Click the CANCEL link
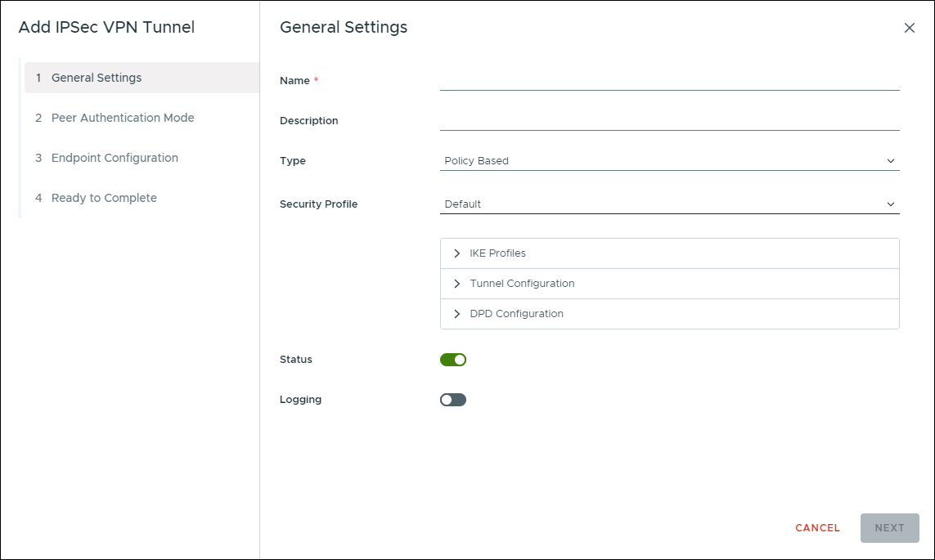 point(816,527)
